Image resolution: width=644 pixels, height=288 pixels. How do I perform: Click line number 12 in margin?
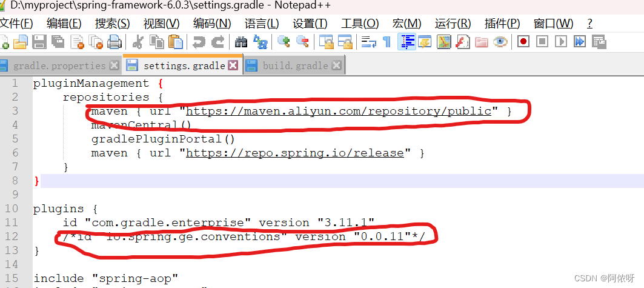pos(12,236)
